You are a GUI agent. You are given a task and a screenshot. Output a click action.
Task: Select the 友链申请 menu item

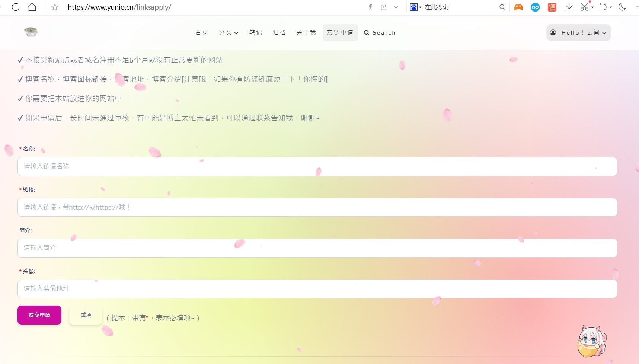pyautogui.click(x=340, y=33)
